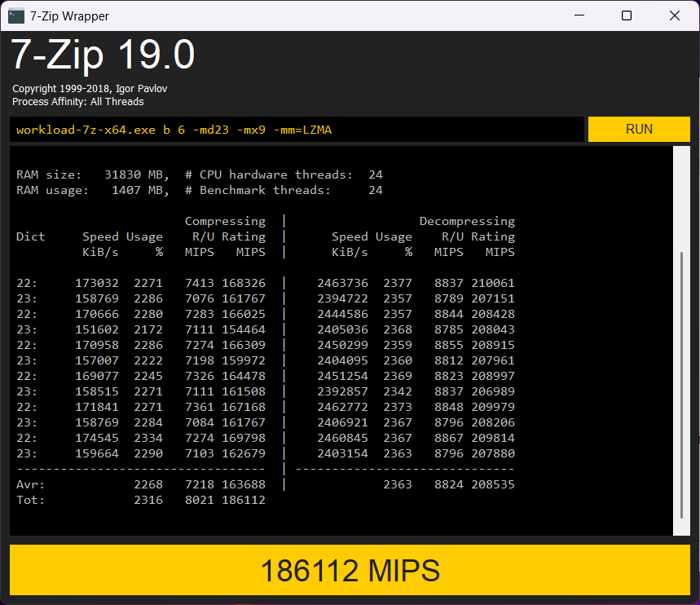Click decompressing rating value "209979"
Screen dimensions: 700x605
(x=493, y=407)
